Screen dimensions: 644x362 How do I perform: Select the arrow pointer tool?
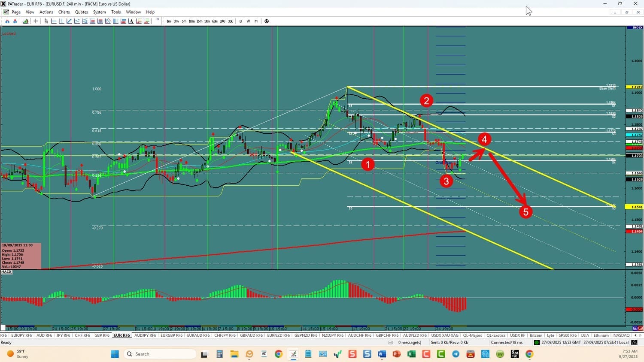46,21
